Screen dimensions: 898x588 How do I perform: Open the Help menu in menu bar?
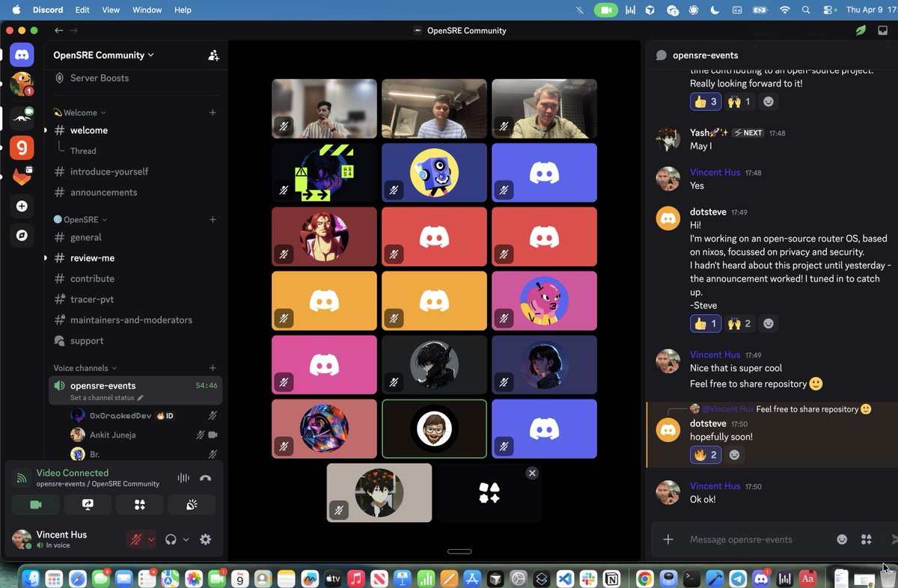[x=183, y=10]
